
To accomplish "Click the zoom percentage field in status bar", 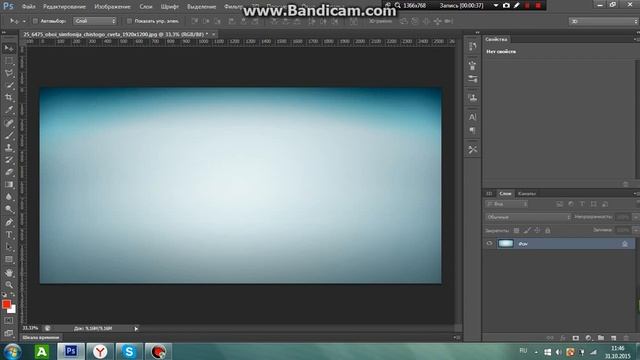I will [31, 328].
